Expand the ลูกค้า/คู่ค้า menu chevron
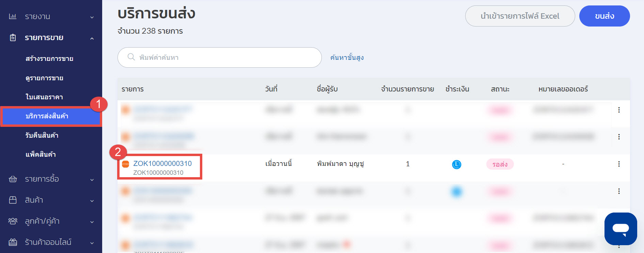The height and width of the screenshot is (253, 644). pyautogui.click(x=92, y=222)
